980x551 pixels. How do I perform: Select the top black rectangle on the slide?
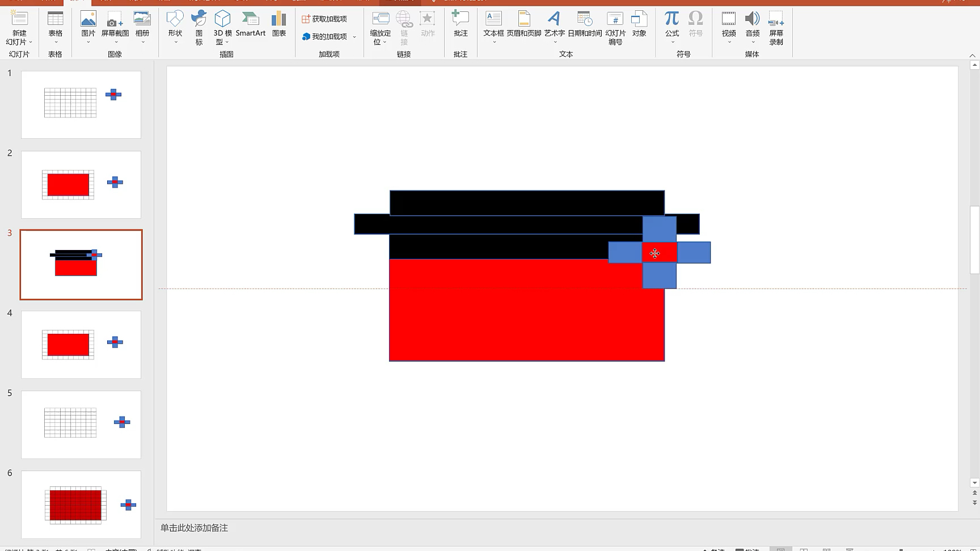pos(527,202)
